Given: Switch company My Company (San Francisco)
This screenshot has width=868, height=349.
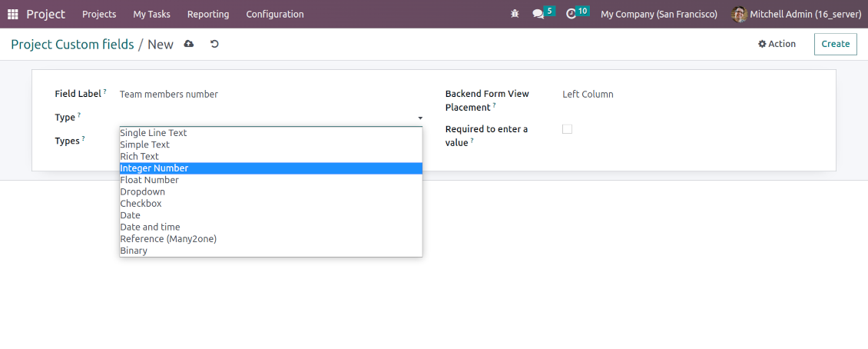Looking at the screenshot, I should [658, 14].
